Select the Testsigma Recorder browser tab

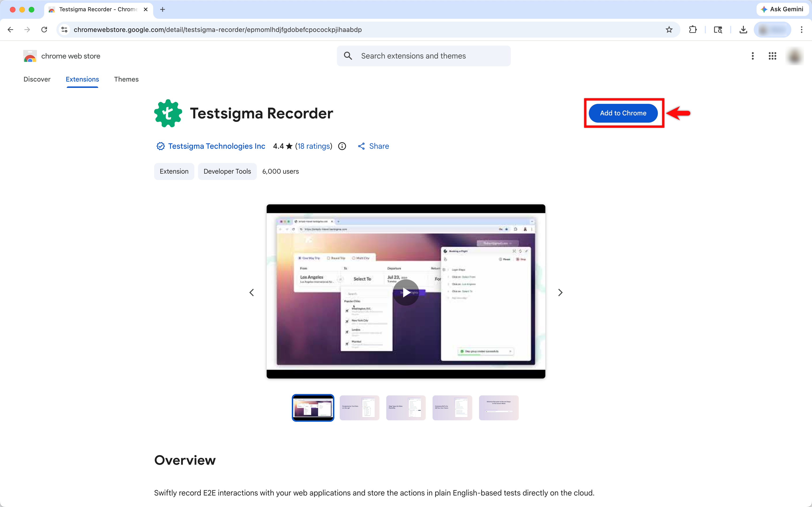pyautogui.click(x=98, y=9)
